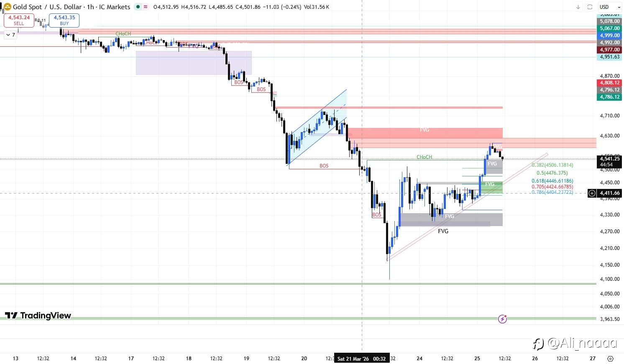Click the red 4,977.00 price label
Screen dimensions: 624x364
[610, 50]
